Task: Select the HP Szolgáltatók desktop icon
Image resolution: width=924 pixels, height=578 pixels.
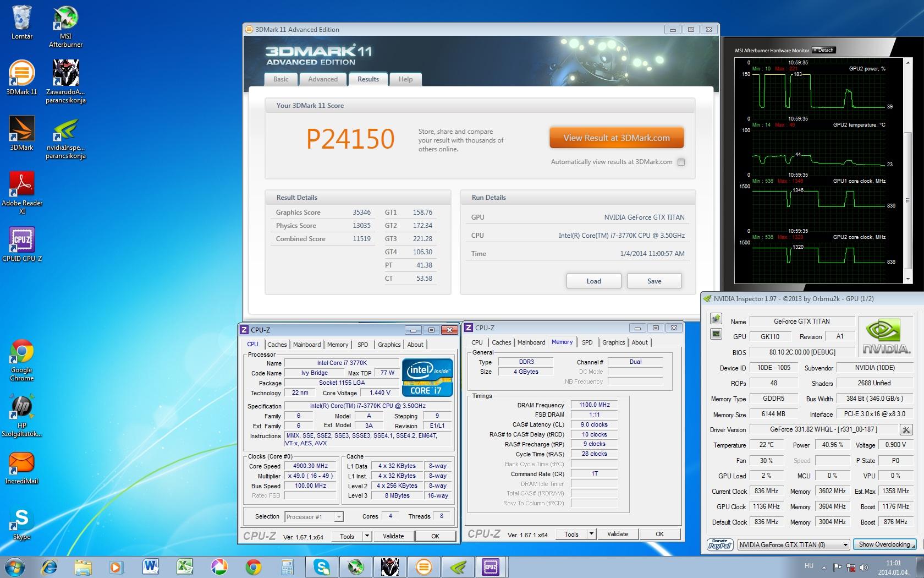Action: tap(21, 416)
